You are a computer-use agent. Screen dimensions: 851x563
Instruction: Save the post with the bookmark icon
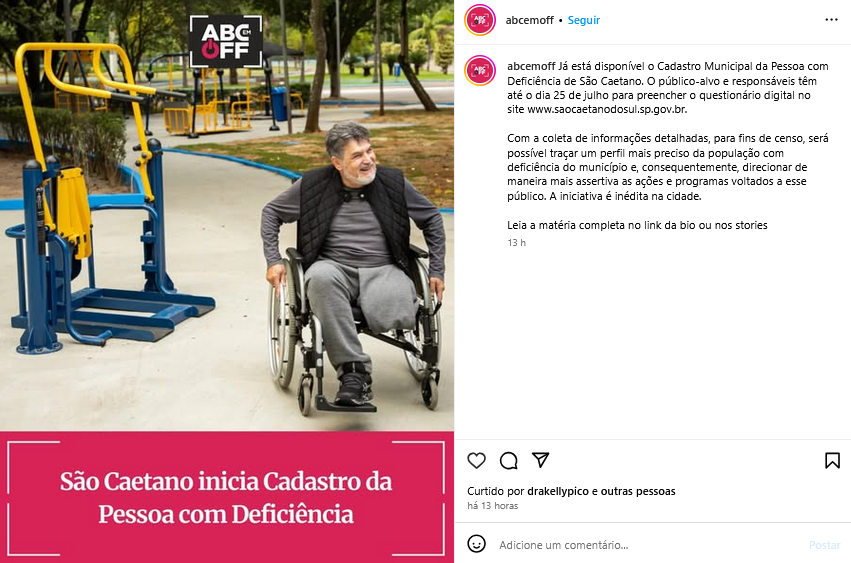(x=832, y=460)
